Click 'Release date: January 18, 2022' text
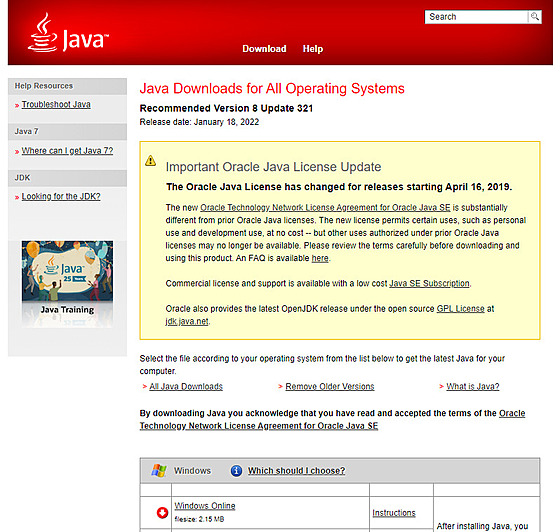Image resolution: width=560 pixels, height=532 pixels. tap(199, 122)
